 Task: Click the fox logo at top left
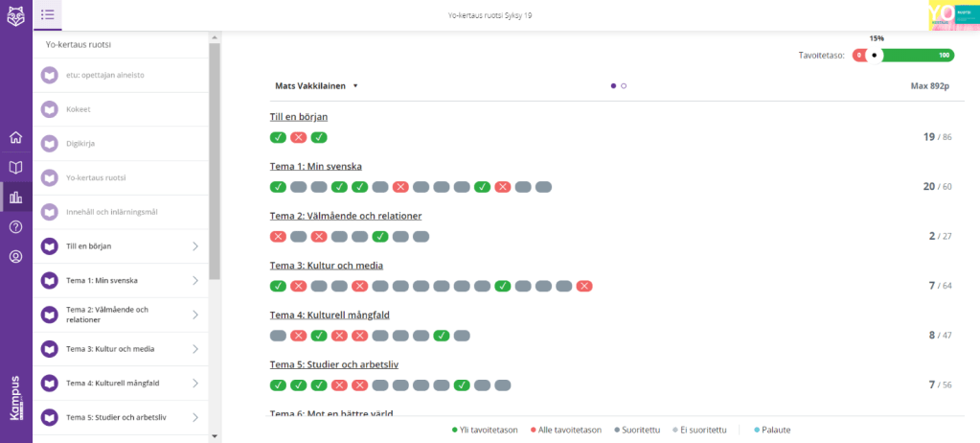click(x=15, y=15)
